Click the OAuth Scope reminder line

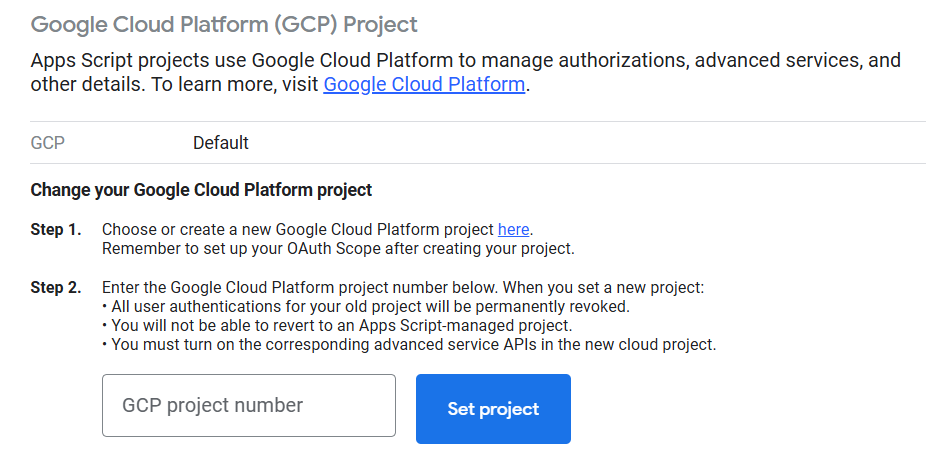pyautogui.click(x=338, y=249)
